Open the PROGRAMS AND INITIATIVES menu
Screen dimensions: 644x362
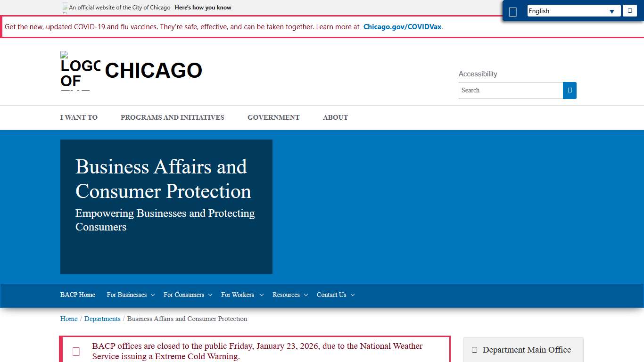click(x=172, y=117)
